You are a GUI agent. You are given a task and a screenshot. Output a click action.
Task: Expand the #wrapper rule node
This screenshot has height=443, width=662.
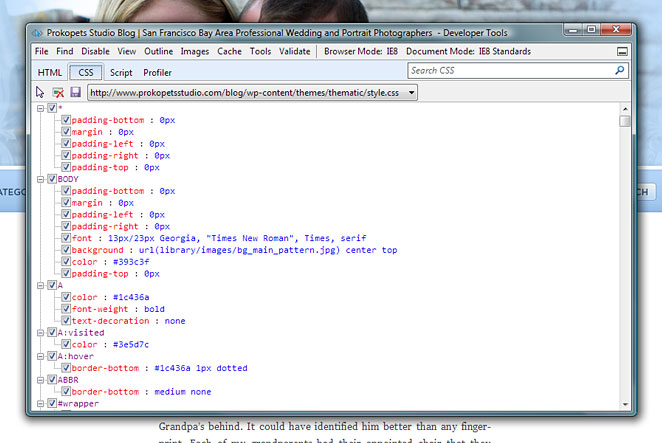click(41, 403)
